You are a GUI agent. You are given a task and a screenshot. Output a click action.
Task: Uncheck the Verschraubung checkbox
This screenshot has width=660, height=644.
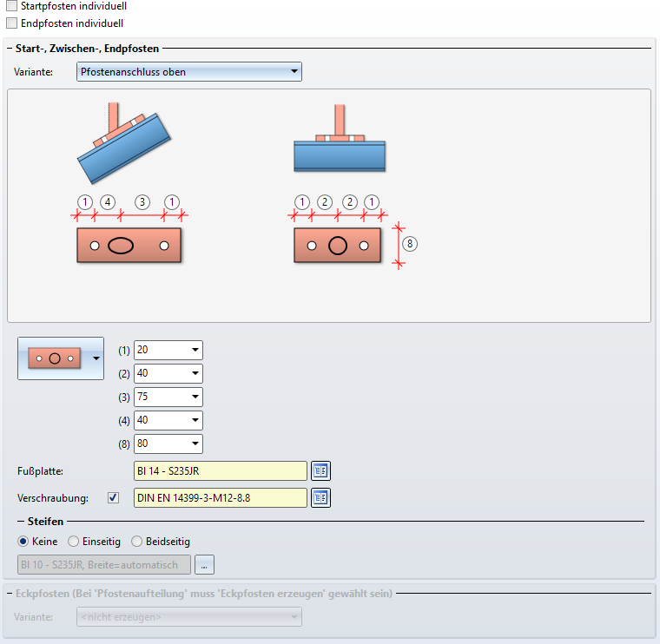[113, 497]
